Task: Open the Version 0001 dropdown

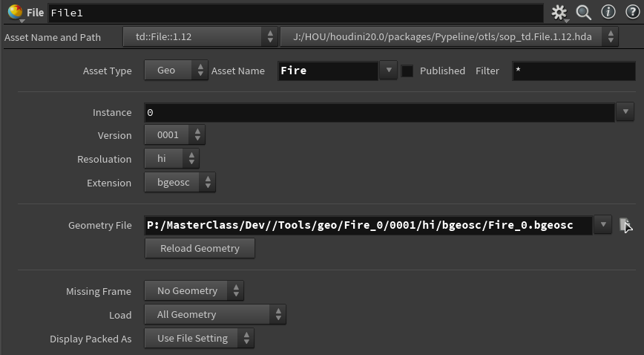Action: (x=174, y=135)
